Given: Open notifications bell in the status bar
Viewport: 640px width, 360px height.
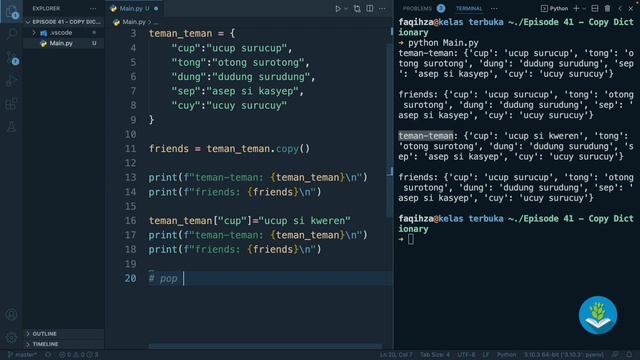Looking at the screenshot, I should (629, 355).
